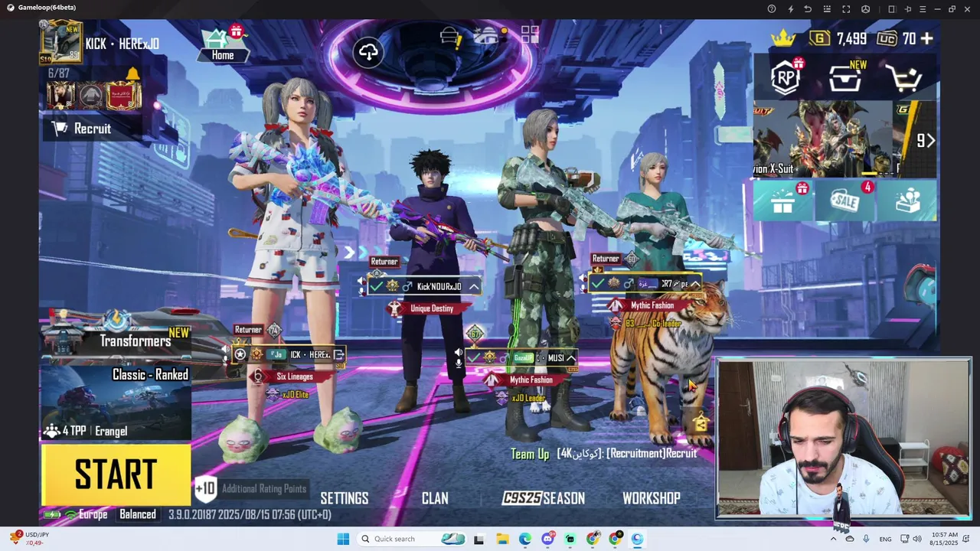Open Team Up recruitment chat line
Image resolution: width=980 pixels, height=551 pixels.
pos(604,454)
